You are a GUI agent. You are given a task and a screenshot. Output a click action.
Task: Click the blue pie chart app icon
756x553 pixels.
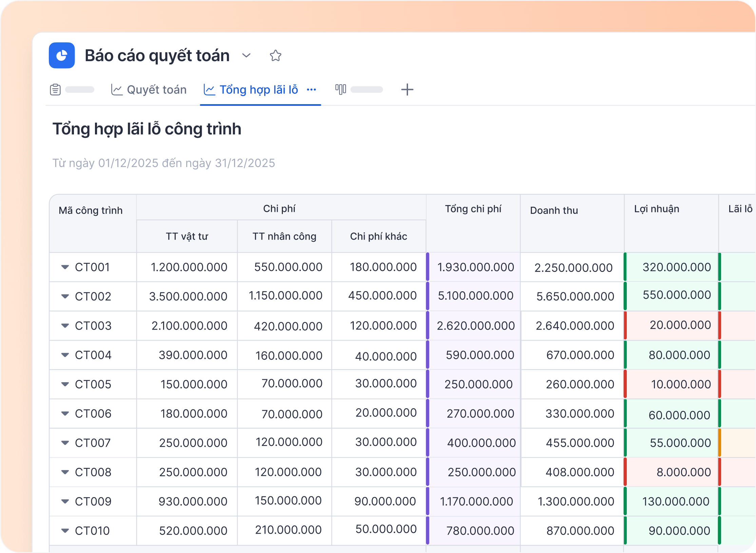tap(62, 55)
